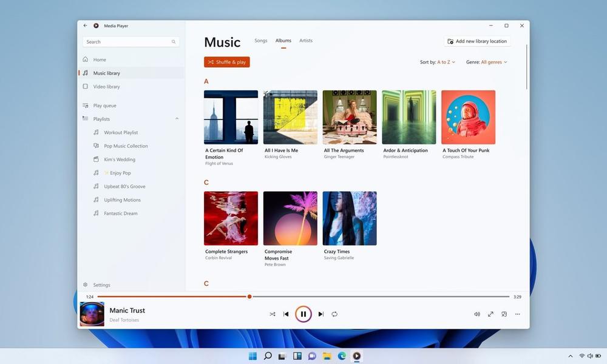Open Music library in the sidebar

[x=131, y=73]
